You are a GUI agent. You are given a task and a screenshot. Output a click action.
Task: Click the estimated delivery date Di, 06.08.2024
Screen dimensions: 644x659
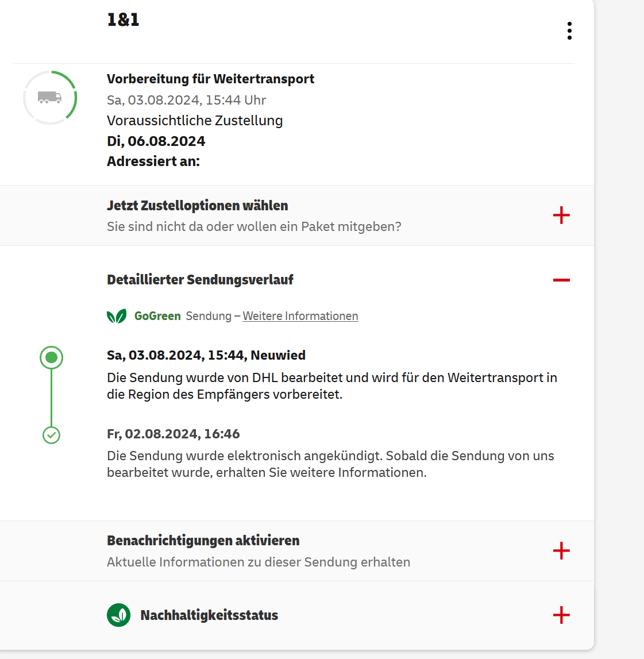click(x=156, y=141)
